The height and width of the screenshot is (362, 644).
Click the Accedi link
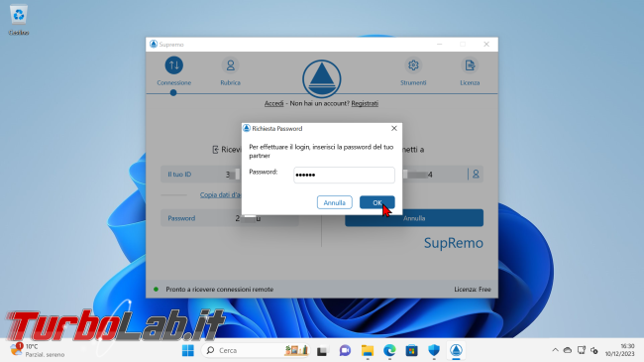(x=273, y=103)
